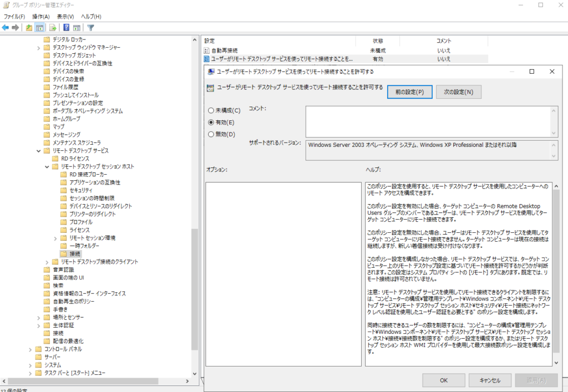Click 次の設定(N) button
568x392 pixels.
click(459, 92)
